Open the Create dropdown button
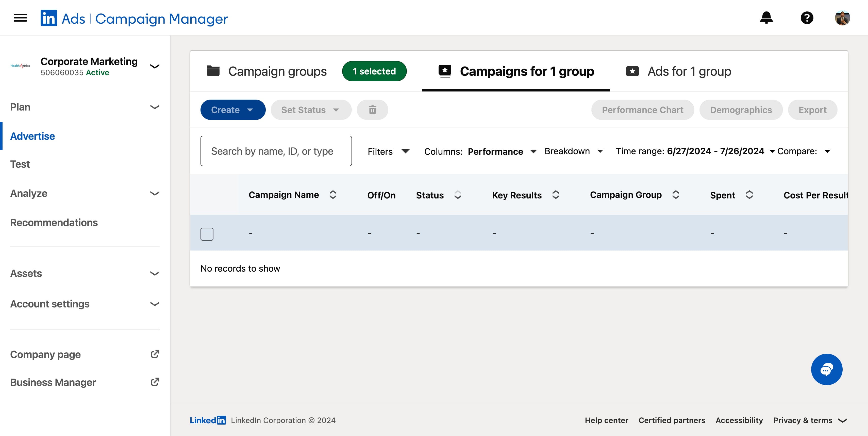The image size is (868, 436). [x=233, y=110]
